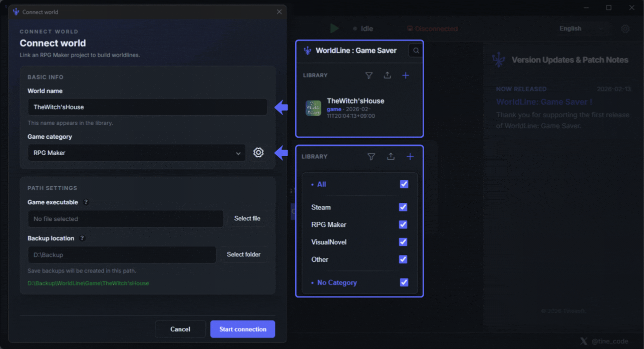Open TheWitch'sHouse thumbnail in library
The height and width of the screenshot is (349, 644).
[313, 108]
